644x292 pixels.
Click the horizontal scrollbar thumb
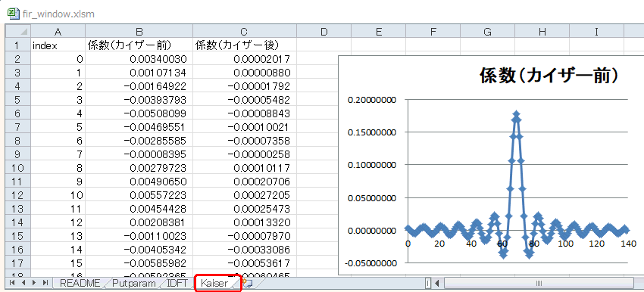click(x=539, y=283)
